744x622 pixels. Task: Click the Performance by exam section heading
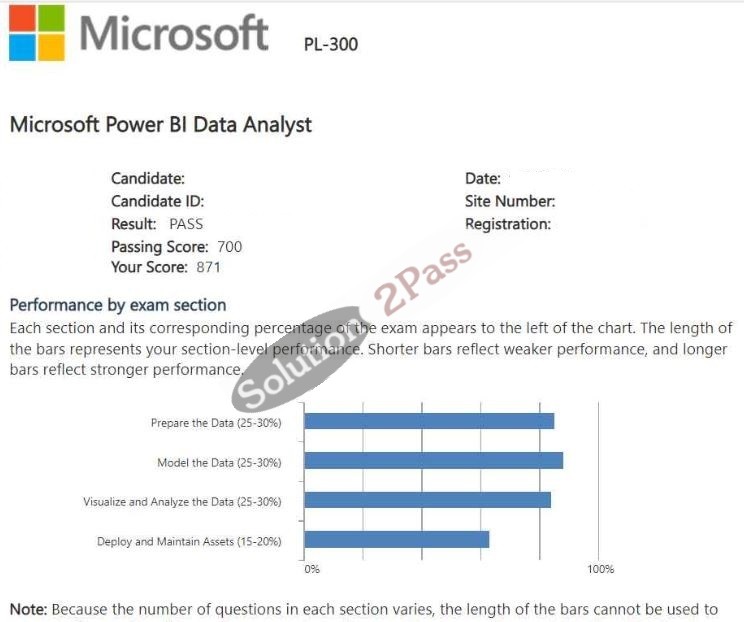pos(118,305)
